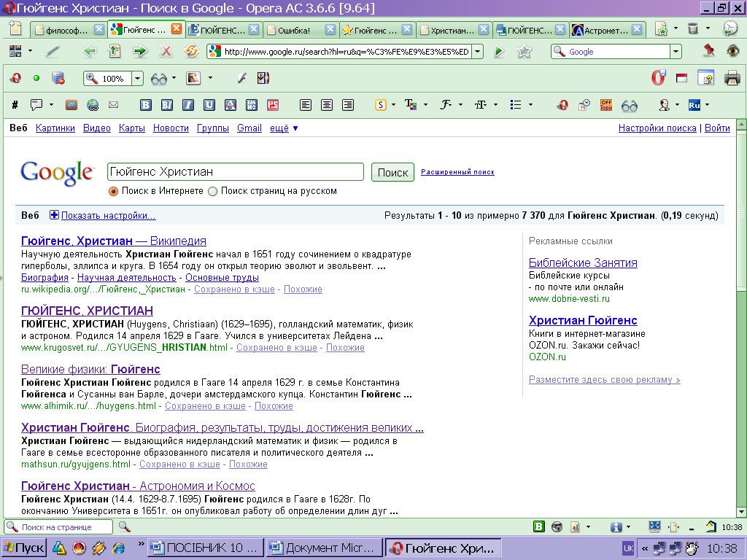The width and height of the screenshot is (747, 560).
Task: Open 'Расширенный поиск' link
Action: (x=457, y=172)
